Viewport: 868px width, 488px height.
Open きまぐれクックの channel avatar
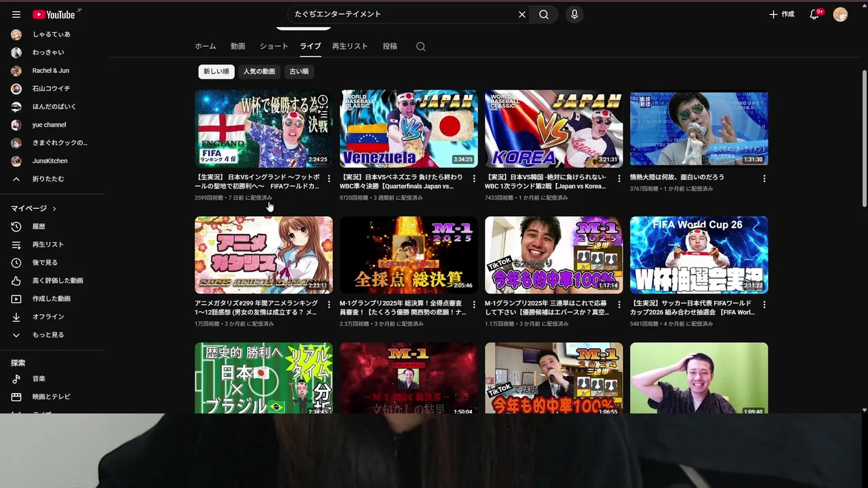click(16, 143)
